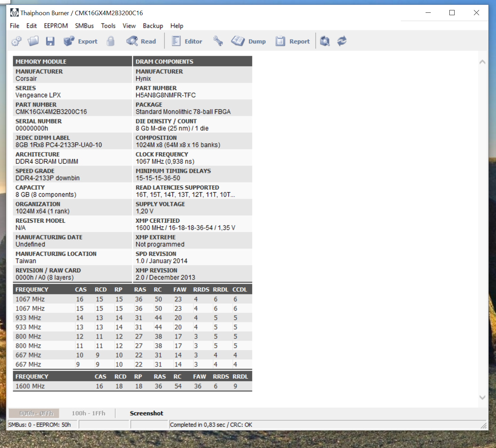
Task: Click the gear settings icon in toolbar
Action: coord(16,41)
